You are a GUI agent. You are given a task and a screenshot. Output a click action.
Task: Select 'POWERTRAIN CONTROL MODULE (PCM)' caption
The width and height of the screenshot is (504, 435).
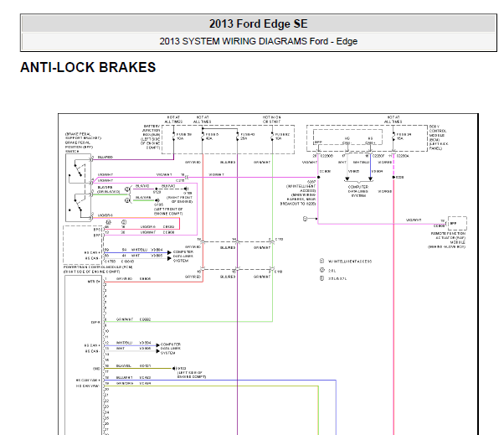98,267
